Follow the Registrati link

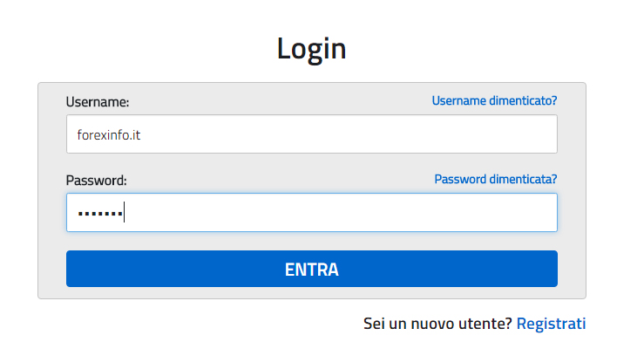coord(551,324)
